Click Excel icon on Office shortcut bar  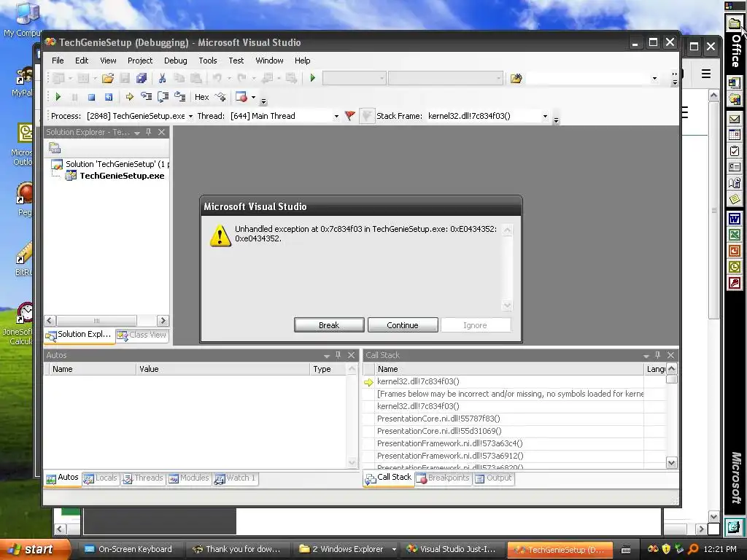click(735, 235)
